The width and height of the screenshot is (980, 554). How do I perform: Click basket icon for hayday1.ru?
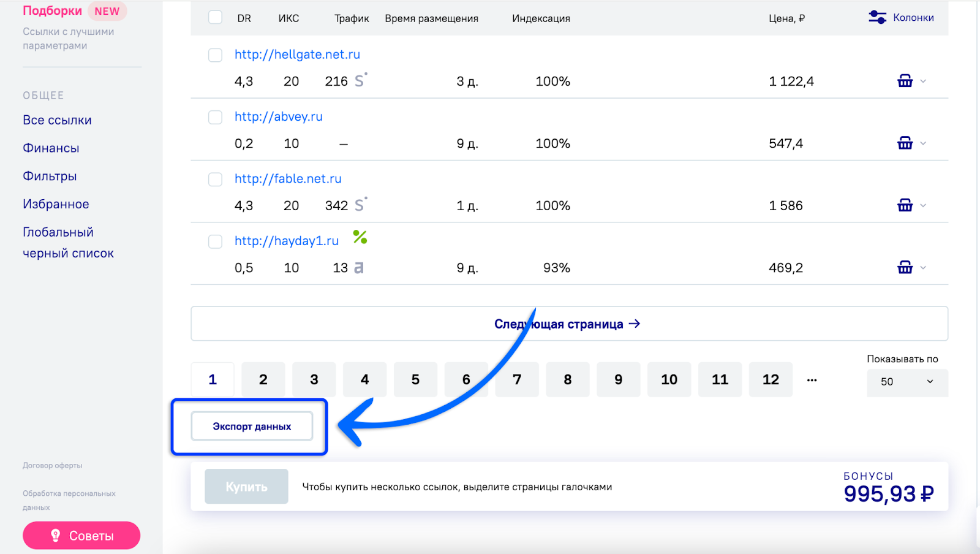905,267
